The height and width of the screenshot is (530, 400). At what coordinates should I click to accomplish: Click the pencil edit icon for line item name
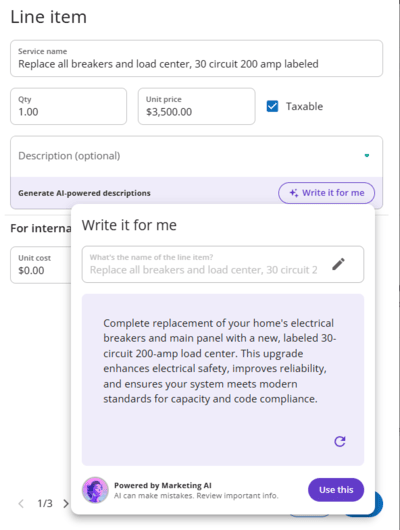[x=338, y=264]
